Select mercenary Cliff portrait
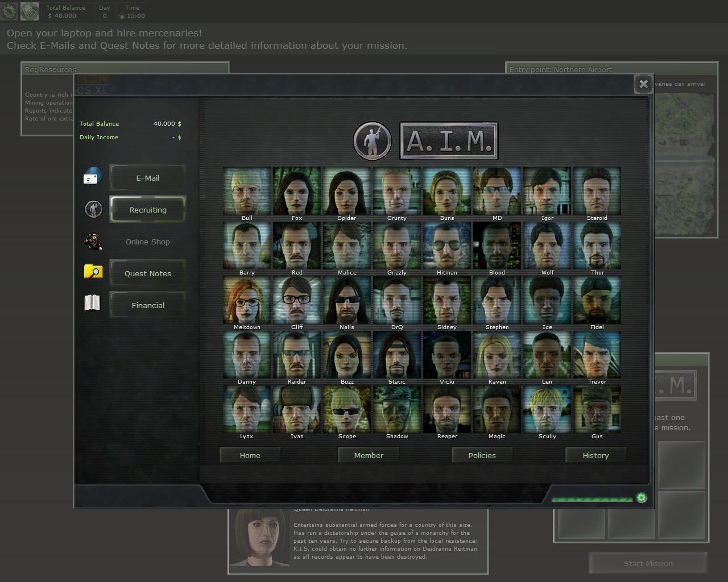728x582 pixels. (297, 300)
